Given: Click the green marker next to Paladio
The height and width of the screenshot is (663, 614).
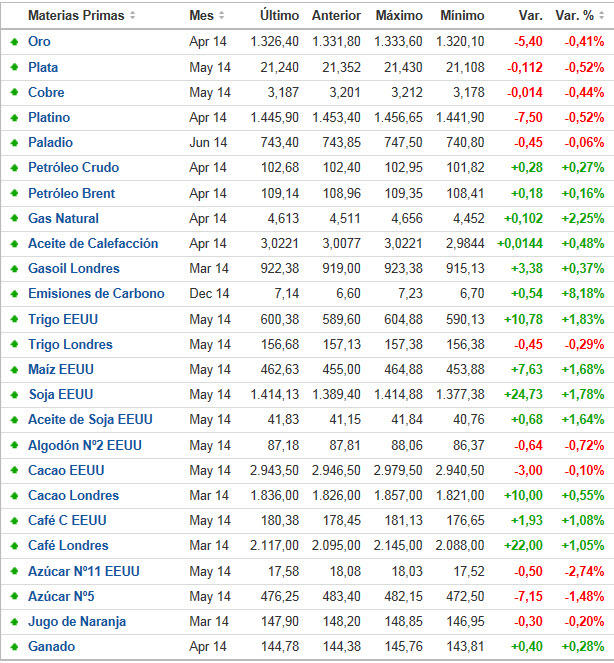Looking at the screenshot, I should tap(14, 143).
